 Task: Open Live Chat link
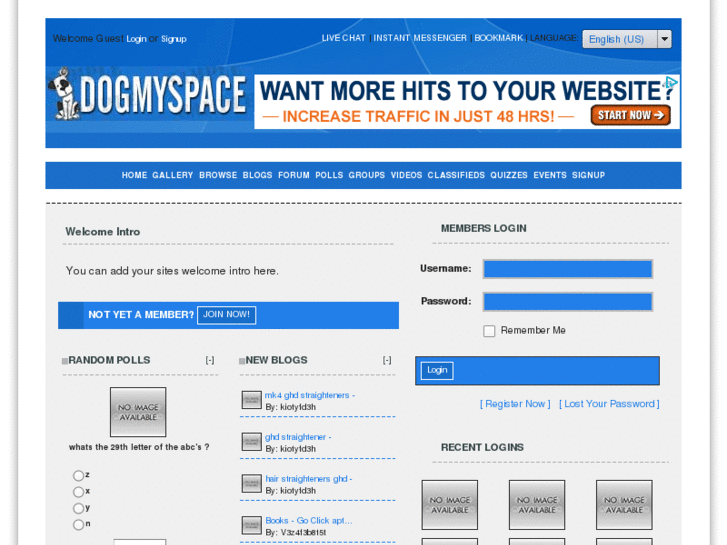344,38
